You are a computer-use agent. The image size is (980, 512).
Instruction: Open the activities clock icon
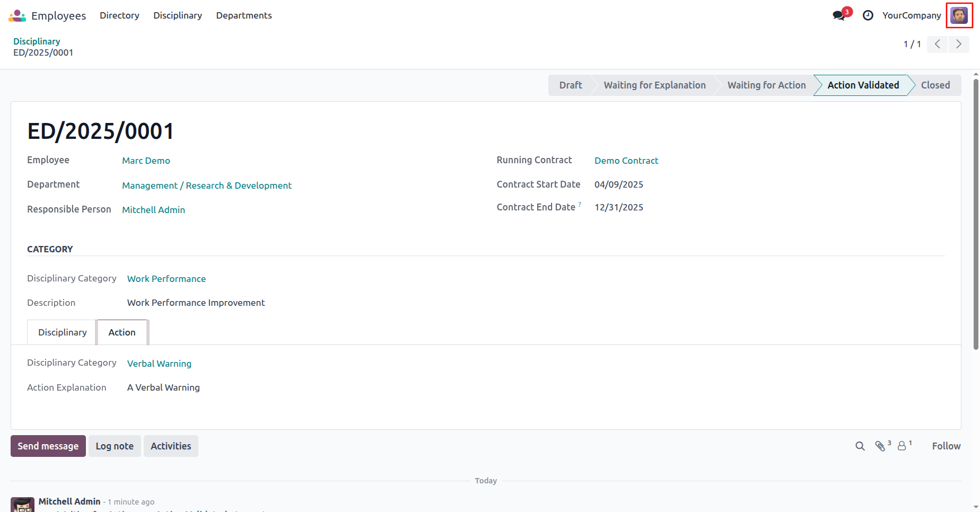pos(868,15)
